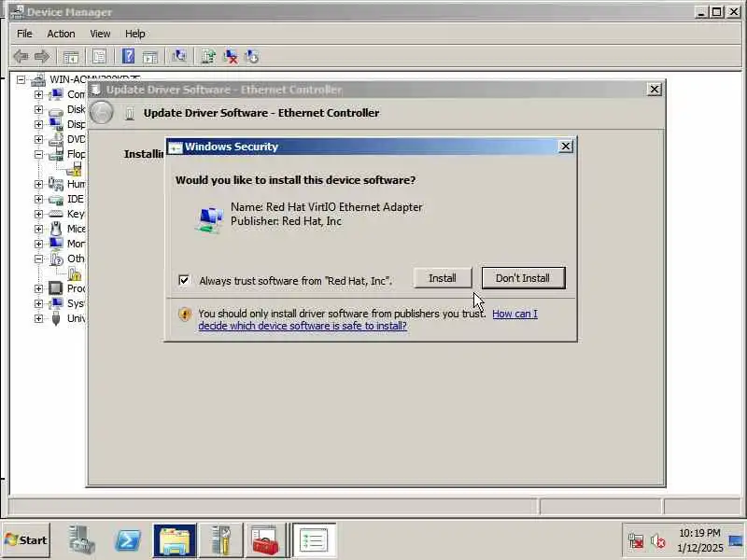Close the Update Driver Software window
Image resolution: width=747 pixels, height=560 pixels.
coord(655,90)
